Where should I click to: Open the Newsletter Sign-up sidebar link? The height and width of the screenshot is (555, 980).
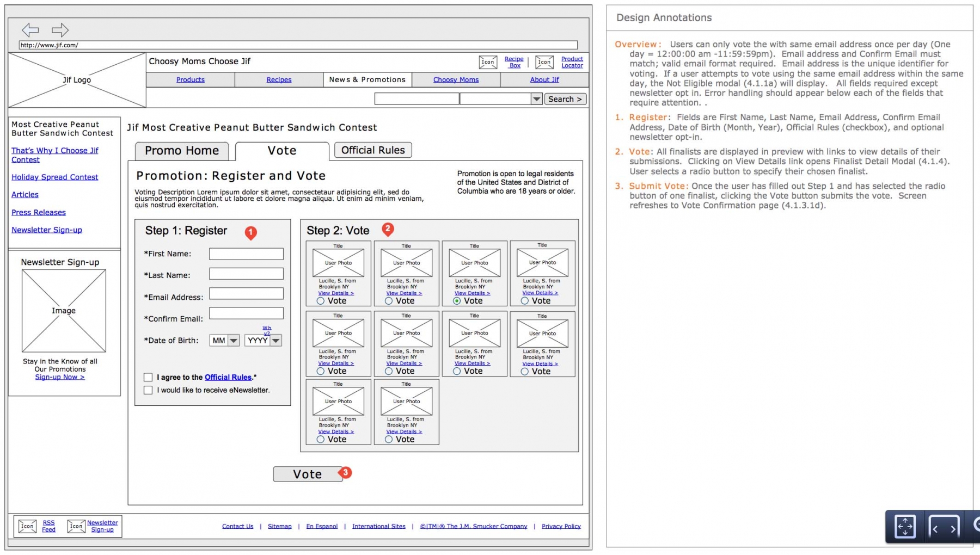pyautogui.click(x=47, y=230)
